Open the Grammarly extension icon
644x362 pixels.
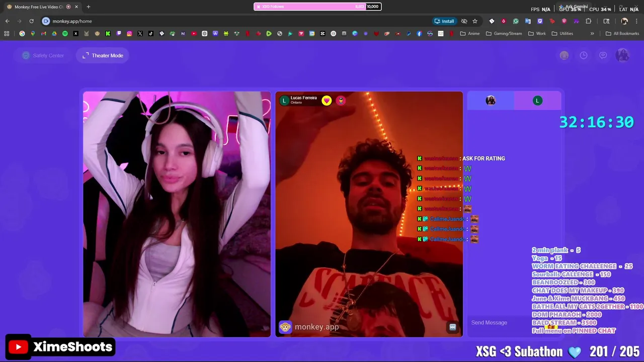(516, 21)
